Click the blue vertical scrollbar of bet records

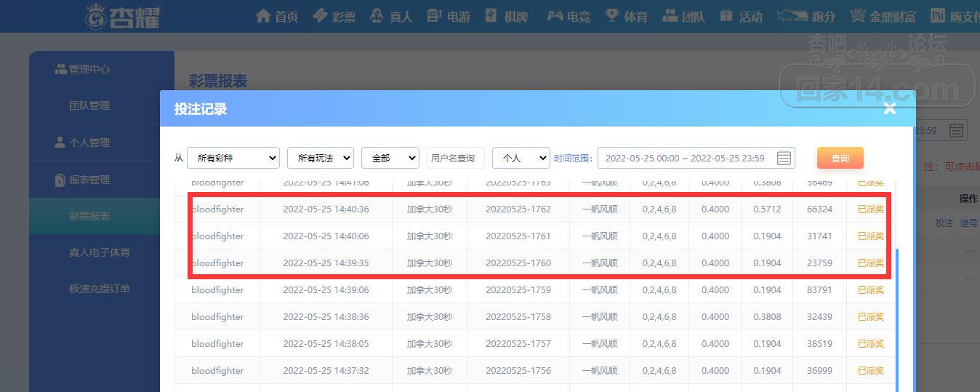pos(896,320)
